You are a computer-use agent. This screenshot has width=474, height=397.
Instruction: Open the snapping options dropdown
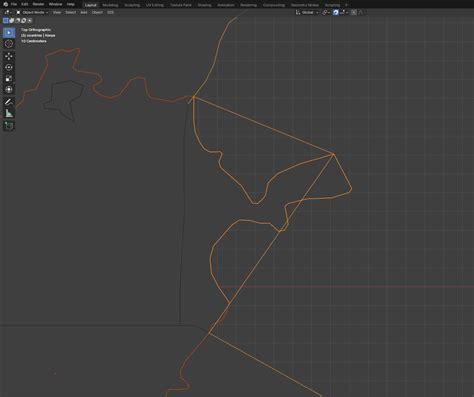(x=344, y=12)
